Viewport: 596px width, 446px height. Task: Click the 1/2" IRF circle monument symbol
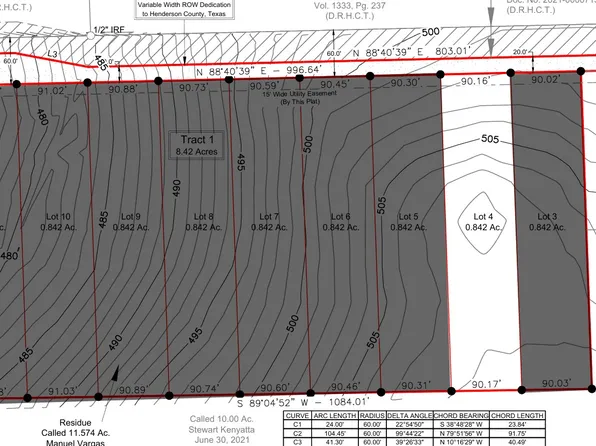(x=90, y=36)
